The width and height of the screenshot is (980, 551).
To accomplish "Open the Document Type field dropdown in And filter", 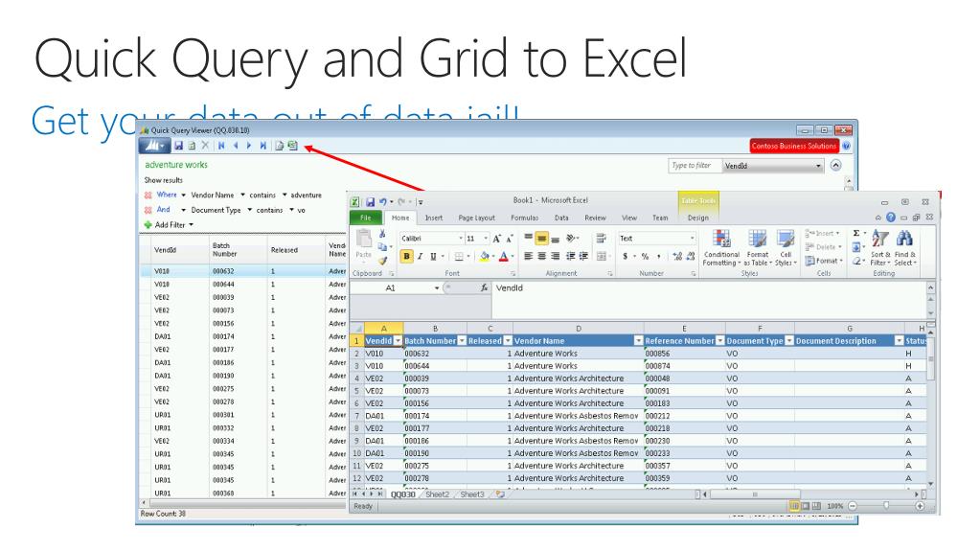I will click(249, 210).
